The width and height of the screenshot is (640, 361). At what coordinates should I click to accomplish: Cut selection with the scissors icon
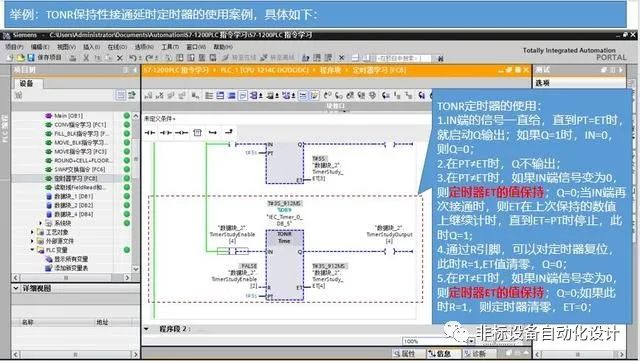[86, 58]
